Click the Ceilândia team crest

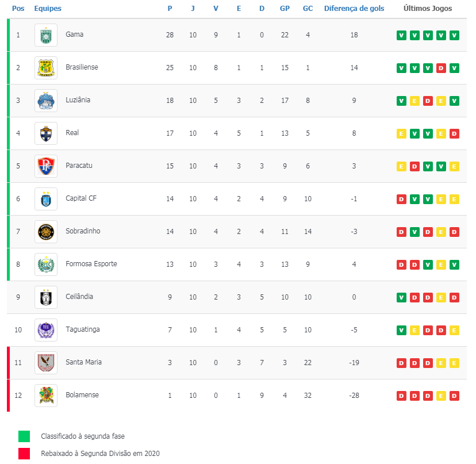click(x=46, y=297)
